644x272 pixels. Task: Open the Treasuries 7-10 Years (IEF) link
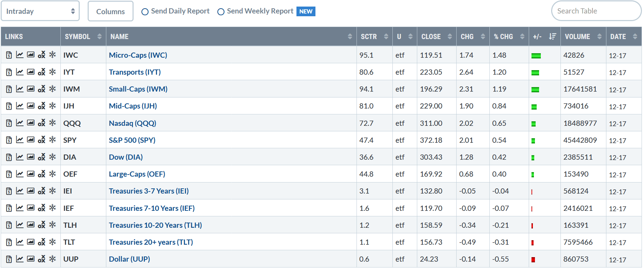pos(152,208)
